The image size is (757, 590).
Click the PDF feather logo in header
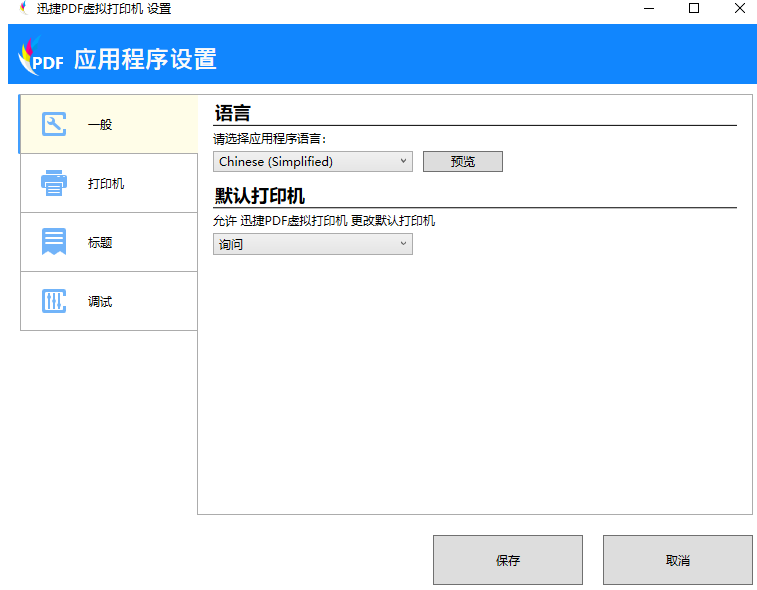coord(41,56)
